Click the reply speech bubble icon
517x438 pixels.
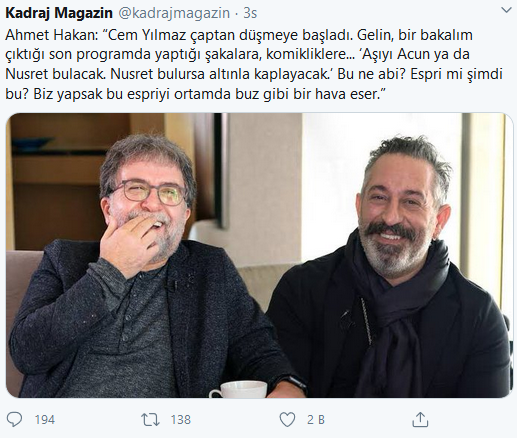14,419
